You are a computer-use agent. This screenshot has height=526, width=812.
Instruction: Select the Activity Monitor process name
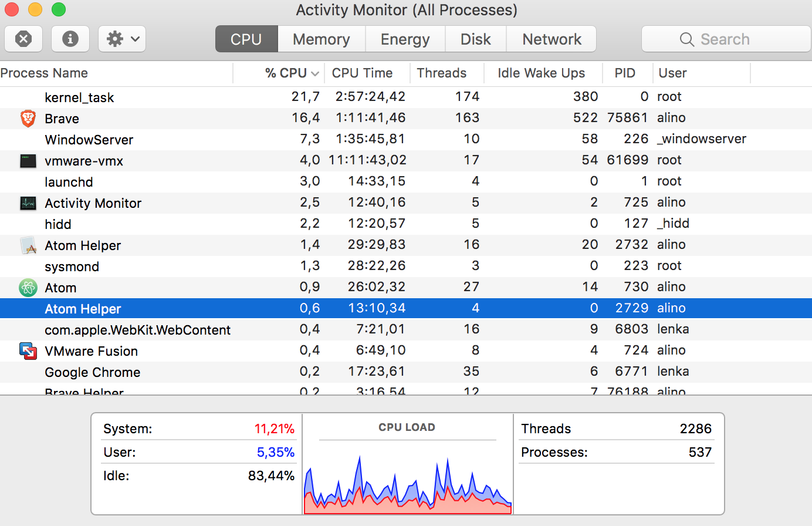(93, 203)
